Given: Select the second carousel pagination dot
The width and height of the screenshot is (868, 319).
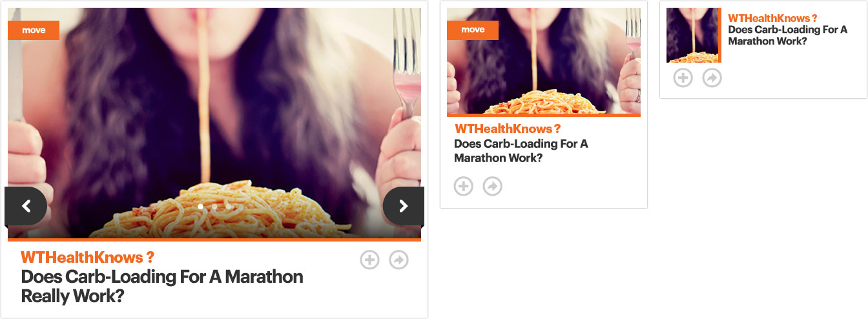Looking at the screenshot, I should tap(214, 207).
